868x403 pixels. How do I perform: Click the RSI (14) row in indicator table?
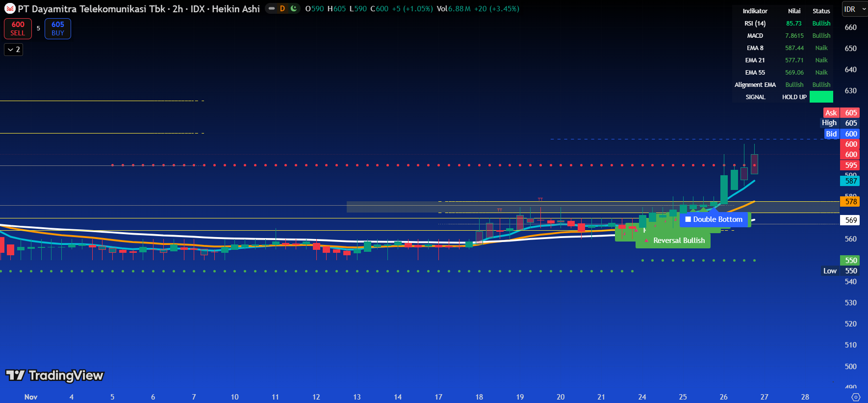(x=755, y=24)
